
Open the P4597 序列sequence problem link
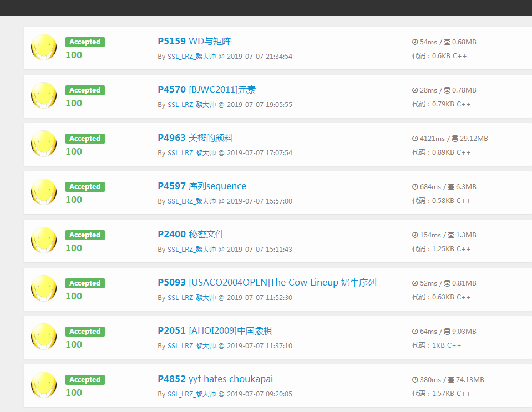202,186
